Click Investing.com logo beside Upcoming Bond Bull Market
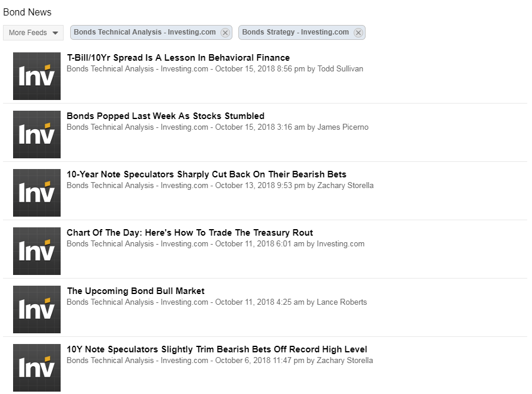 [x=37, y=309]
